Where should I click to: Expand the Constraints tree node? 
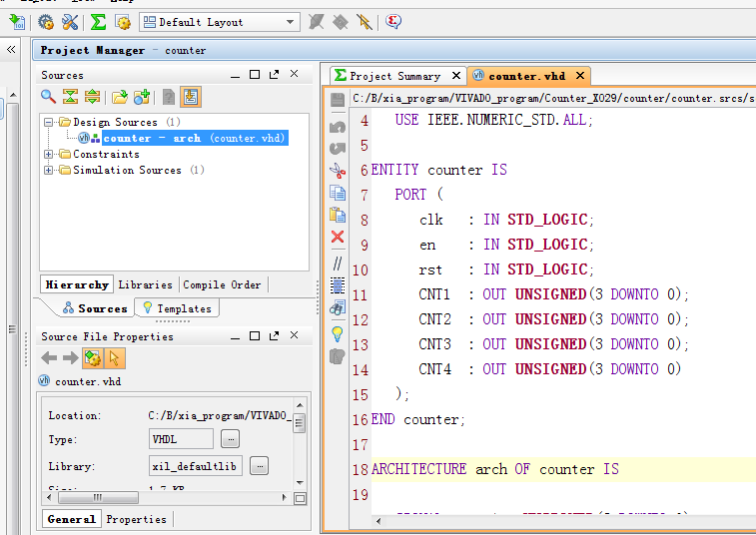tap(48, 155)
